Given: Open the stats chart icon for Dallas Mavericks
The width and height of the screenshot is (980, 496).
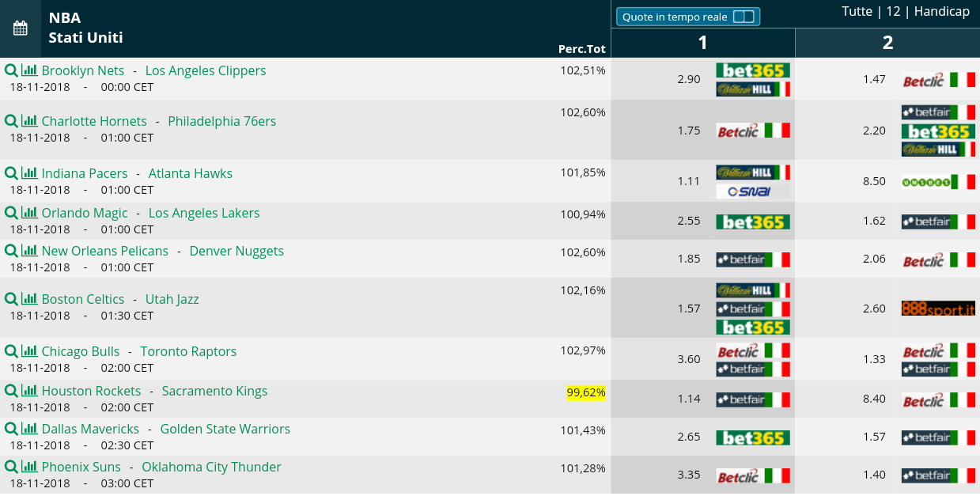Looking at the screenshot, I should [x=29, y=429].
